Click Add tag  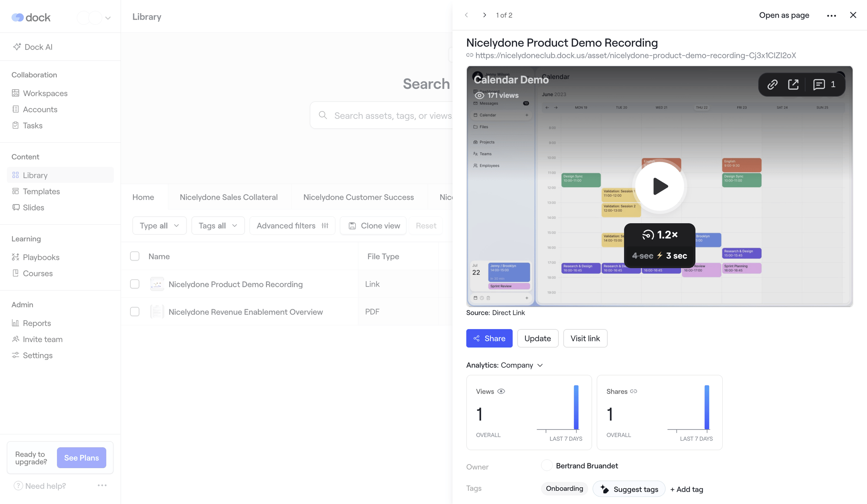coord(686,489)
